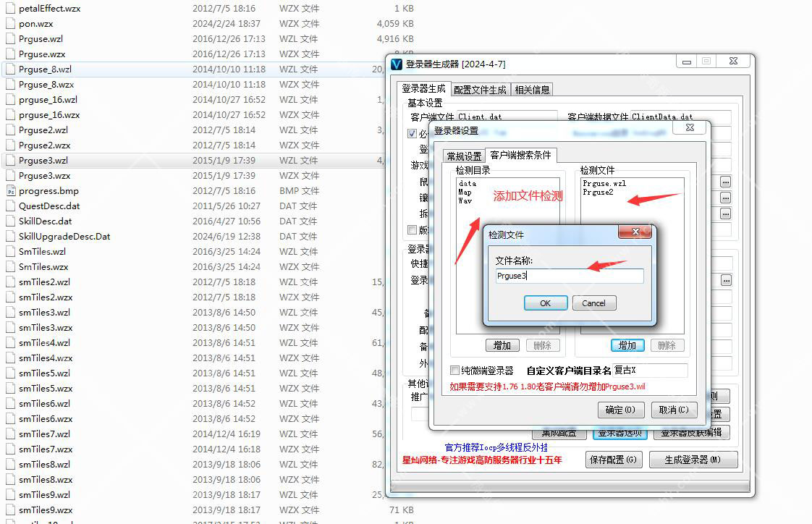Click the pon.wzx file icon
812x524 pixels.
pyautogui.click(x=11, y=24)
